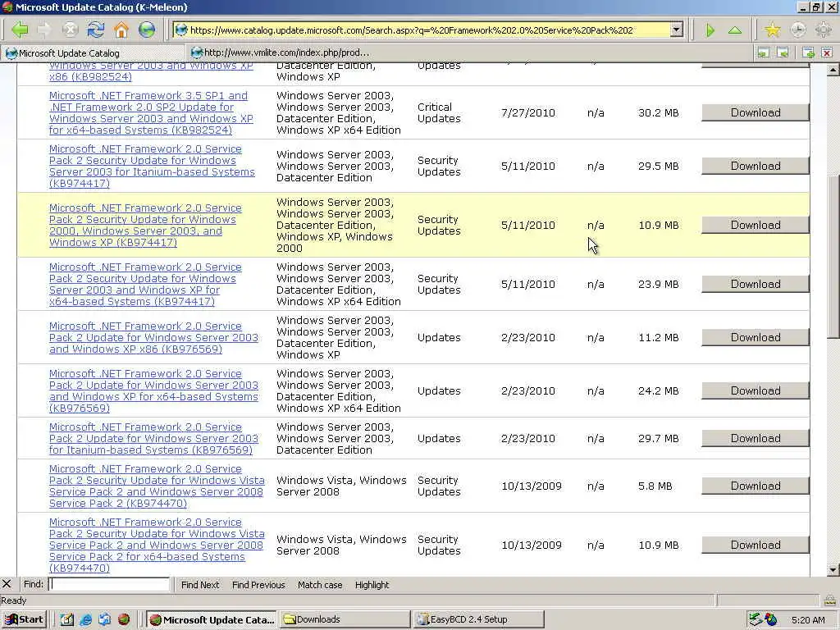840x630 pixels.
Task: Download the 5.8 MB update
Action: coord(756,486)
